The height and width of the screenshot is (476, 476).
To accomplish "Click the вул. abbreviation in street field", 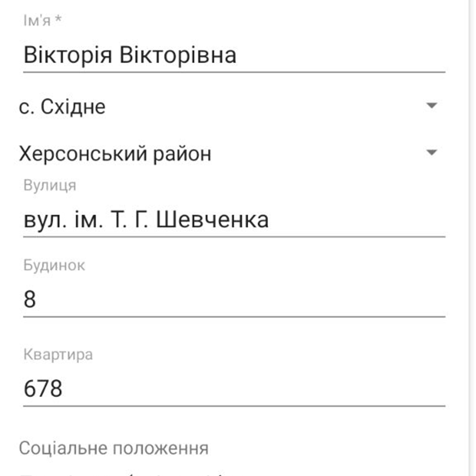I will coord(45,219).
